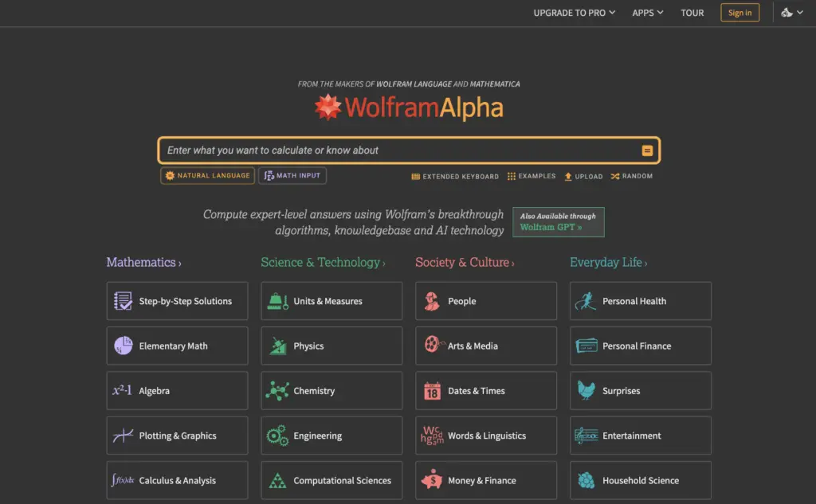The image size is (816, 504).
Task: Click the Step-by-Step Solutions checklist icon
Action: tap(123, 301)
